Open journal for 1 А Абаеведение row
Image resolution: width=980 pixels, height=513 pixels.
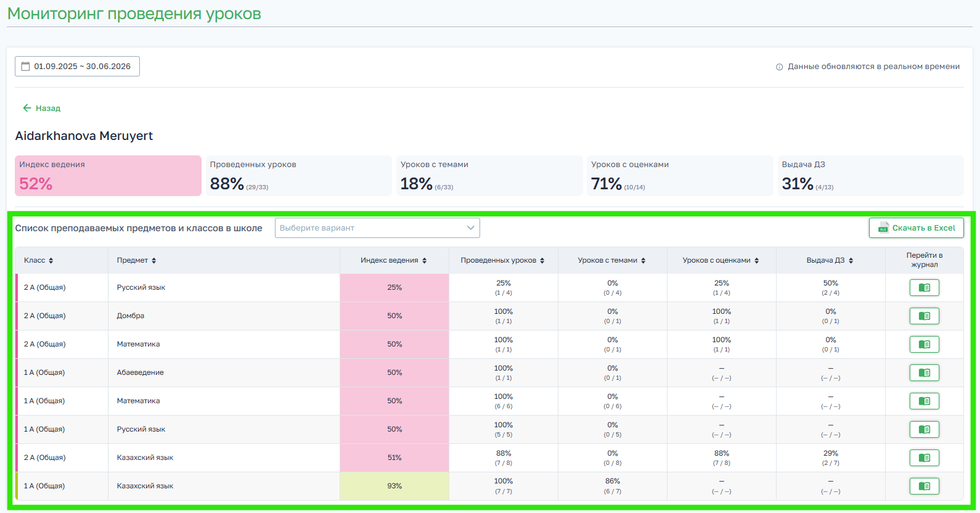click(x=924, y=373)
